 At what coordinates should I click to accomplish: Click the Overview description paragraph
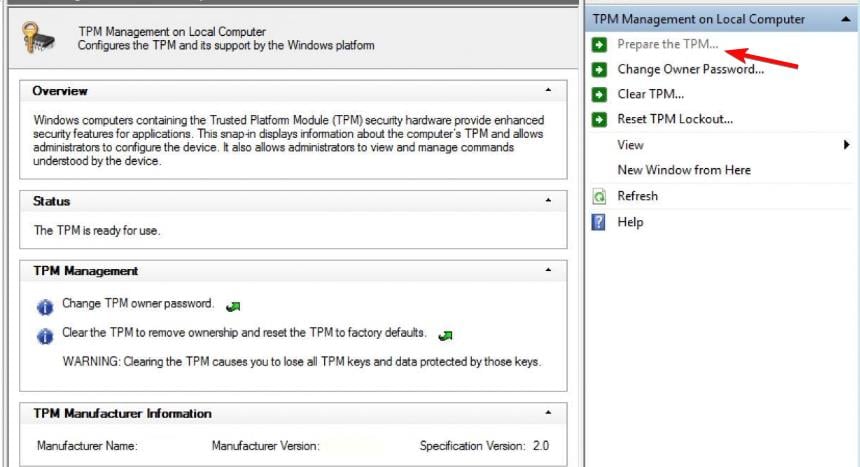[288, 140]
